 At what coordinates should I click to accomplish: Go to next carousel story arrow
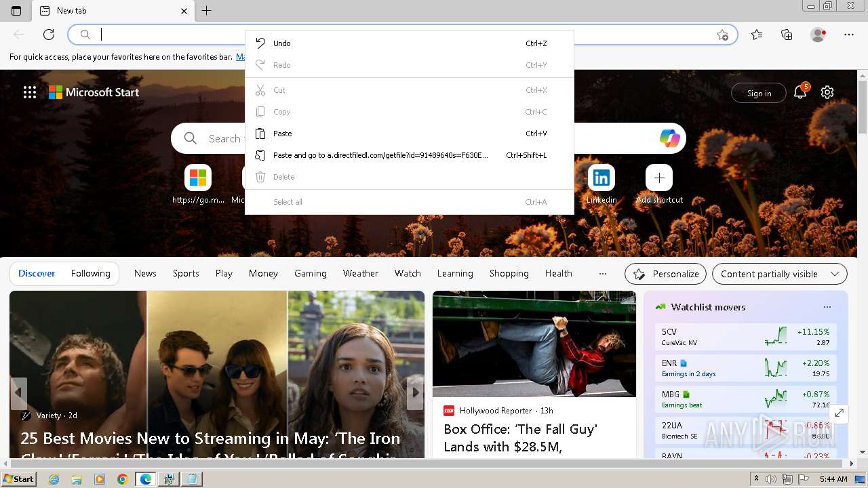pyautogui.click(x=415, y=393)
